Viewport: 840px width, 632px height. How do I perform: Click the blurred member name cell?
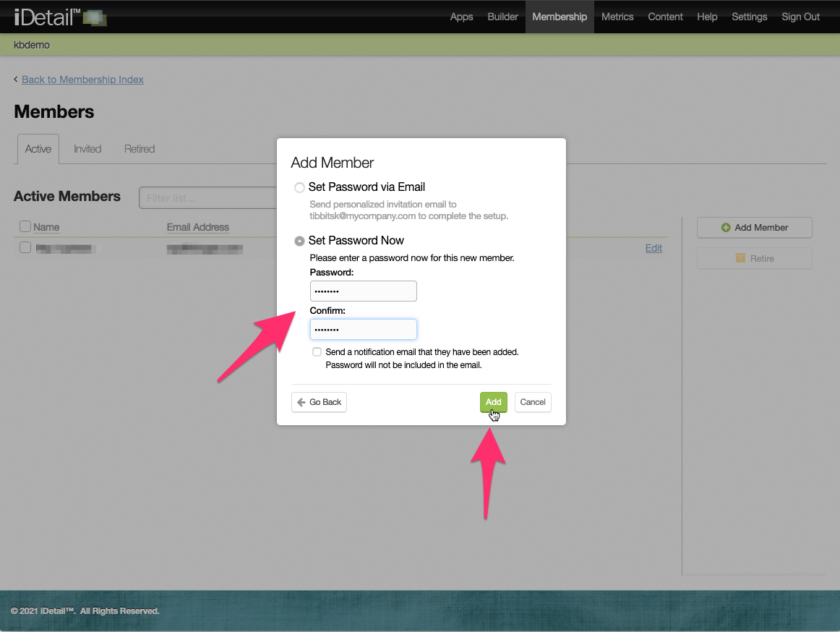(x=66, y=248)
